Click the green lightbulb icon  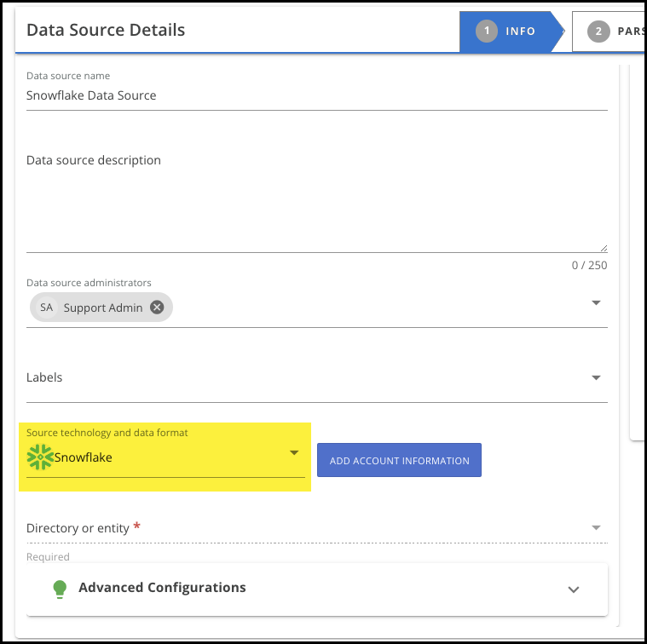point(59,589)
